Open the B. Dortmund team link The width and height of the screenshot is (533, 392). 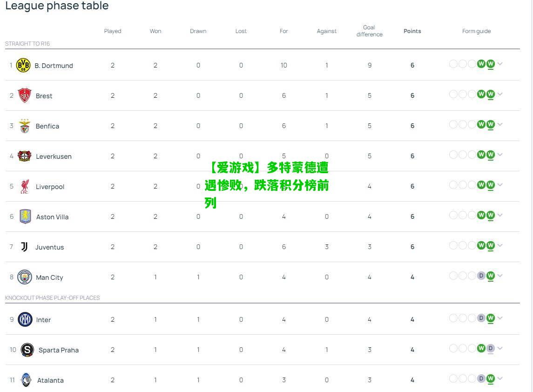[54, 66]
